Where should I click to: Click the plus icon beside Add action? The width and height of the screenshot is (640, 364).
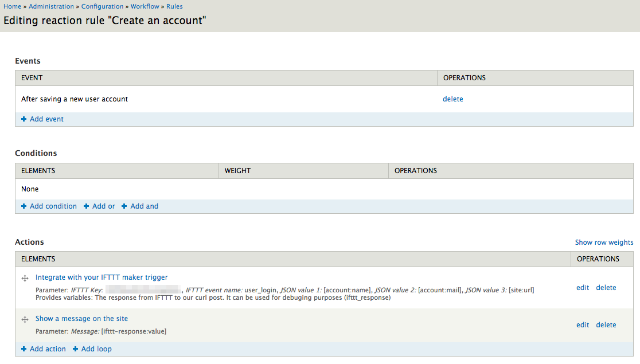[23, 349]
